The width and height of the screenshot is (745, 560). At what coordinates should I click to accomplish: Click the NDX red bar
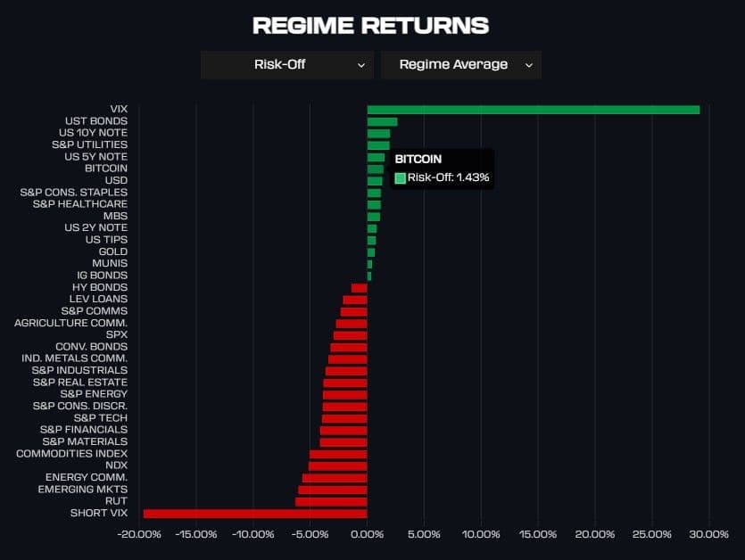click(337, 465)
